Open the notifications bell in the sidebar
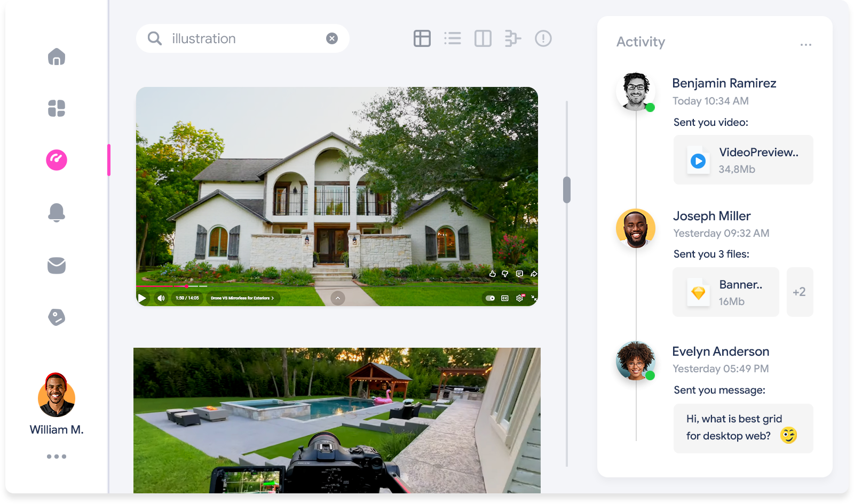This screenshot has width=854, height=504. click(57, 212)
